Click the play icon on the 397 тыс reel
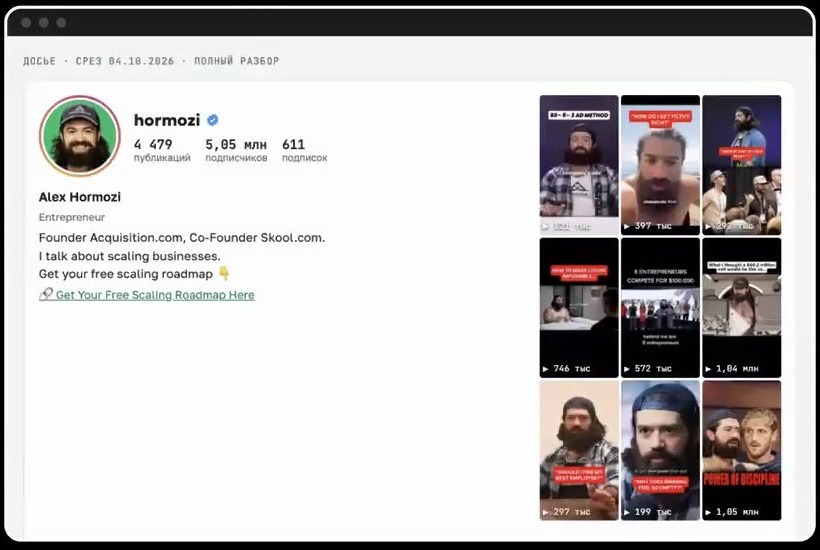 [627, 226]
